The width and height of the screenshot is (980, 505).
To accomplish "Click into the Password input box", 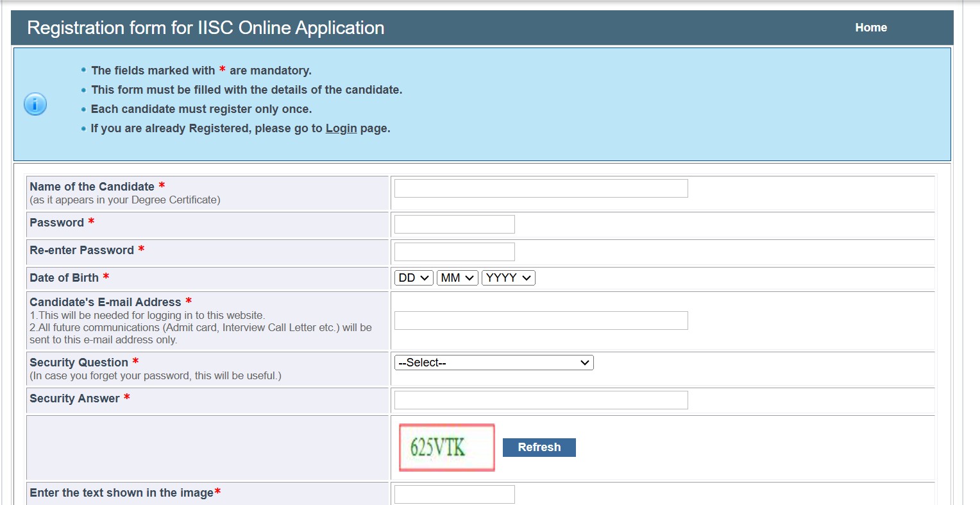I will tap(454, 225).
